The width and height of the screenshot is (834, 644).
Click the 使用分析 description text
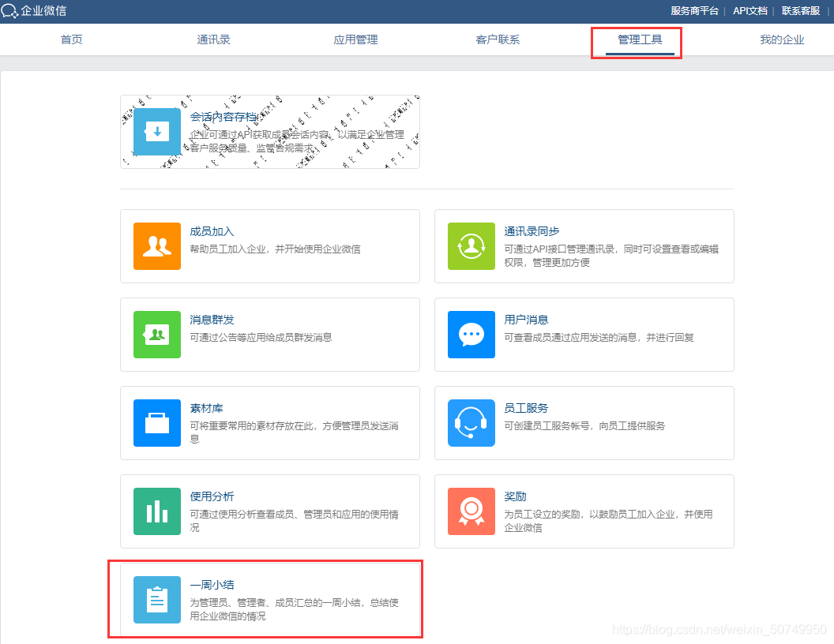294,521
